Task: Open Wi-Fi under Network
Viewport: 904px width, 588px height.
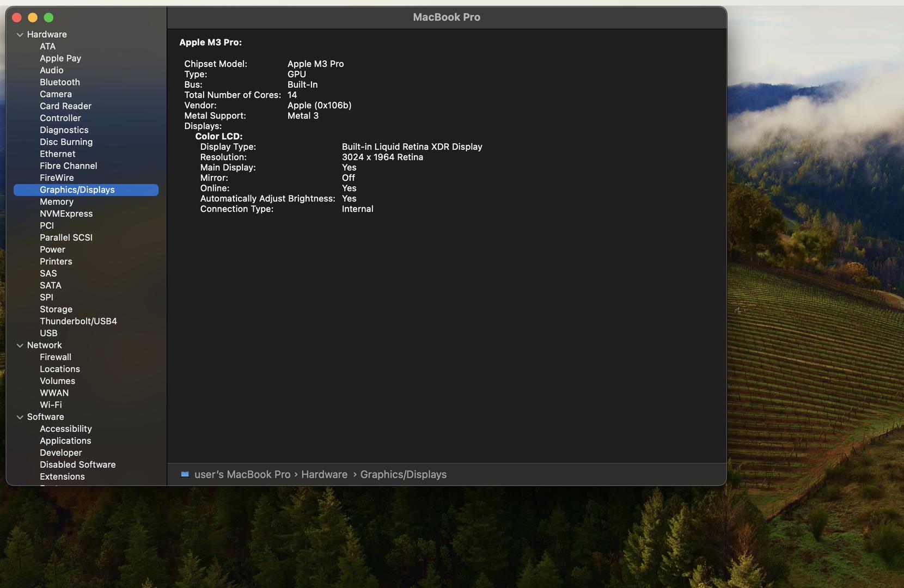Action: 51,406
